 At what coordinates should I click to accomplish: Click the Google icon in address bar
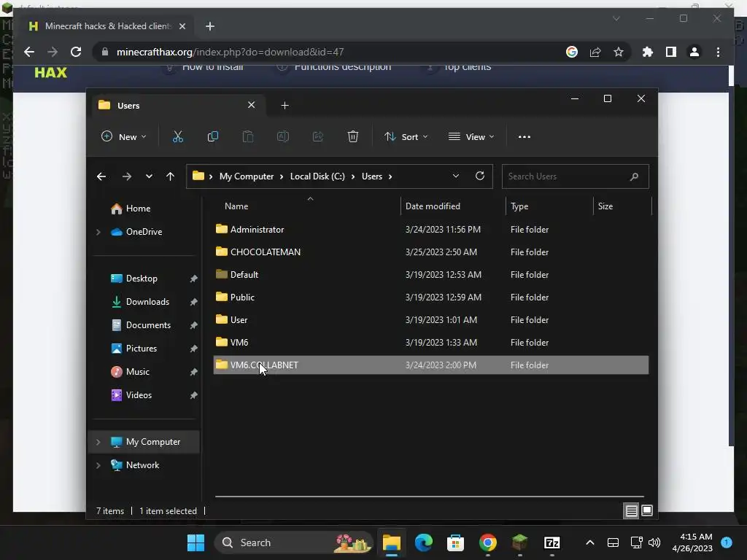pos(572,52)
